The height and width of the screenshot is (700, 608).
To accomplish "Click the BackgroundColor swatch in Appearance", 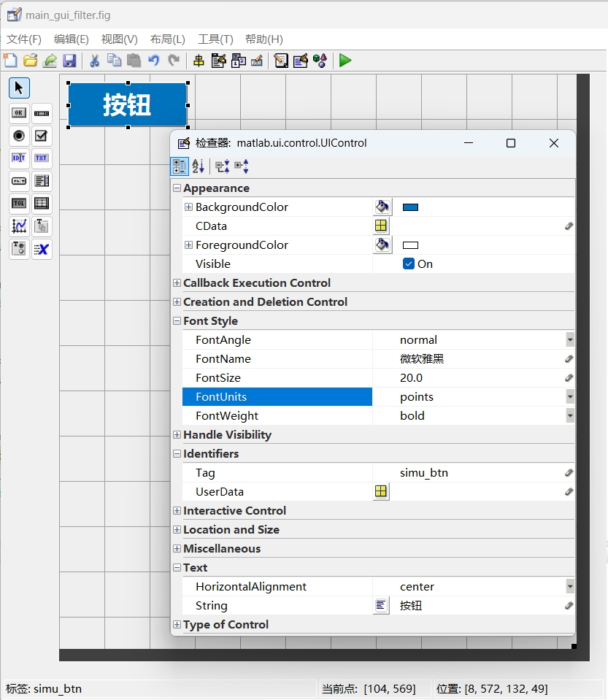I will click(x=410, y=207).
